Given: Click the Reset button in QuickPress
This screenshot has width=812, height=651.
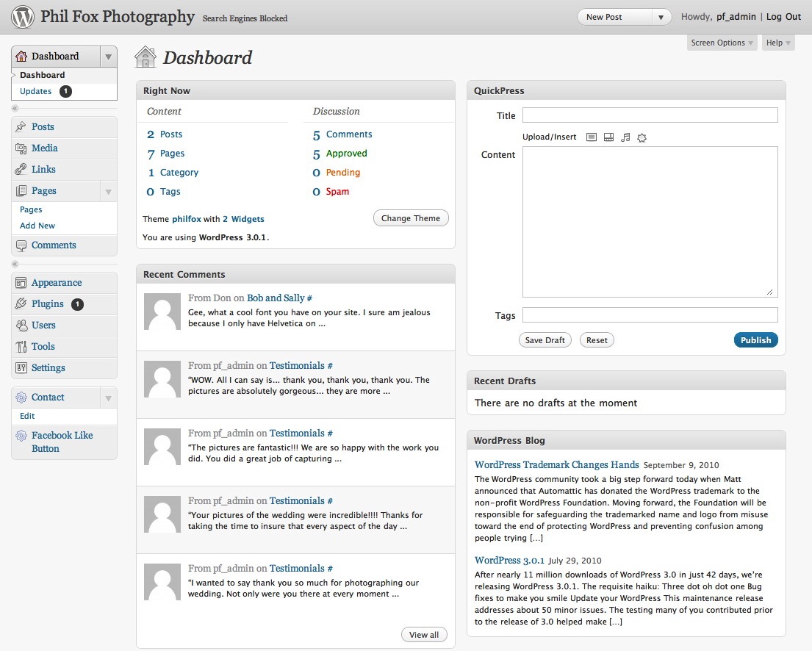Looking at the screenshot, I should pyautogui.click(x=597, y=340).
